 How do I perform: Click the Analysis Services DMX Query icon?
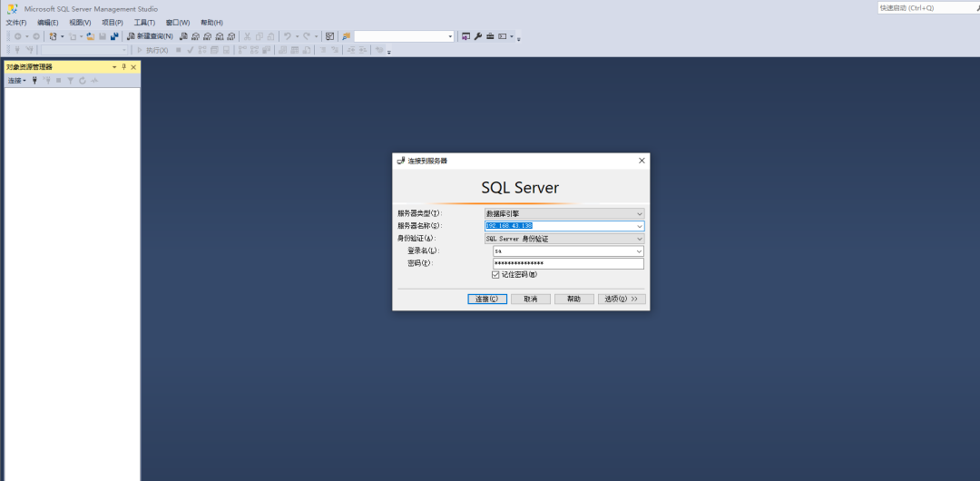(207, 36)
